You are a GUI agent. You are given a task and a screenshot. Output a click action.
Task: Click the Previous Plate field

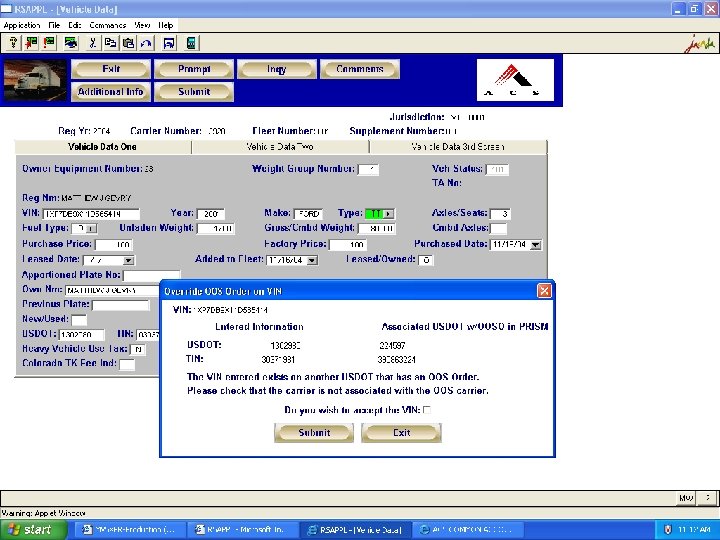point(121,305)
